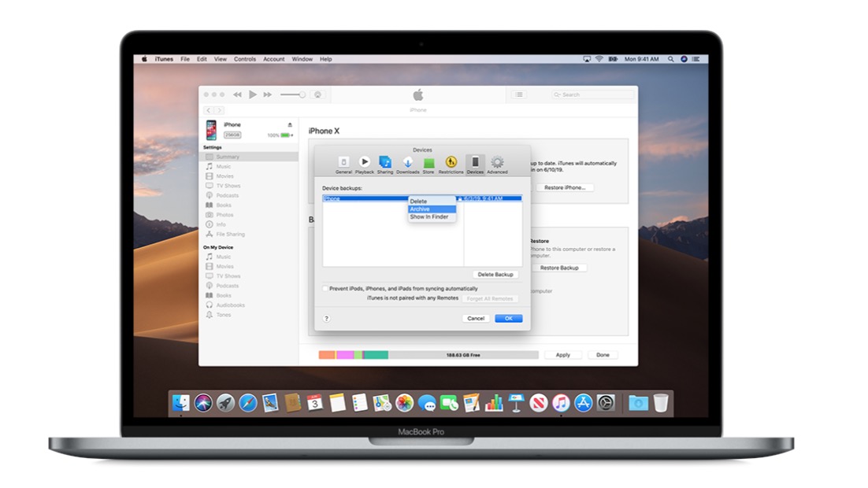Click the iPhone device thumbnail in sidebar
Screen dimensions: 868x488
211,130
